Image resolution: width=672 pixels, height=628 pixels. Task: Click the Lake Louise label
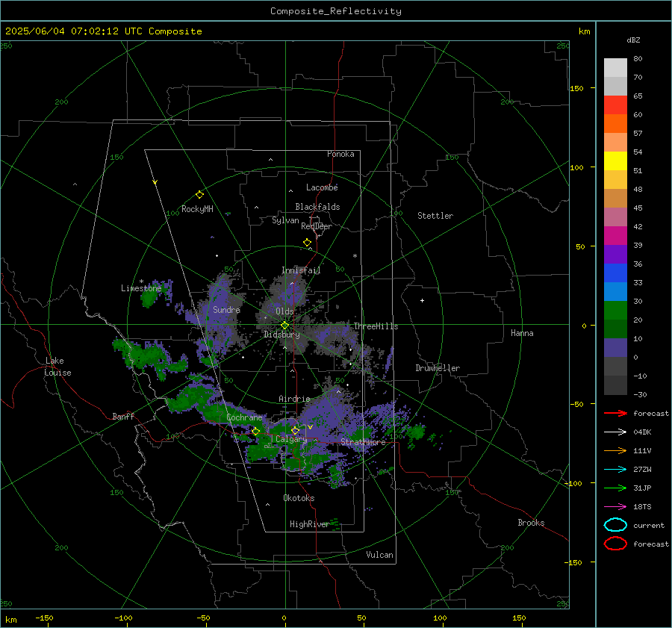coord(57,367)
